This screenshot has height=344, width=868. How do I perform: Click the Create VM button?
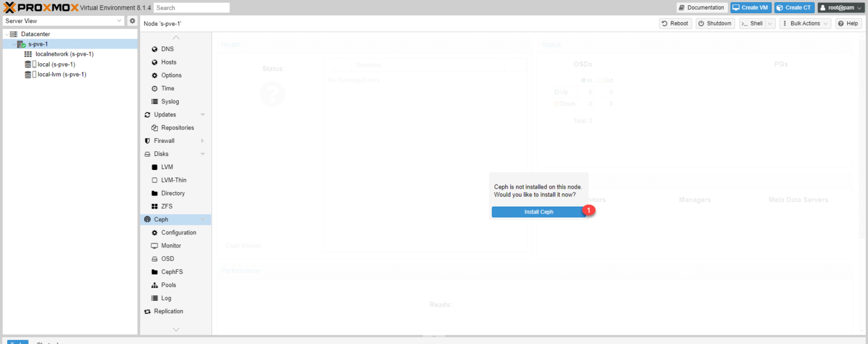(x=751, y=8)
